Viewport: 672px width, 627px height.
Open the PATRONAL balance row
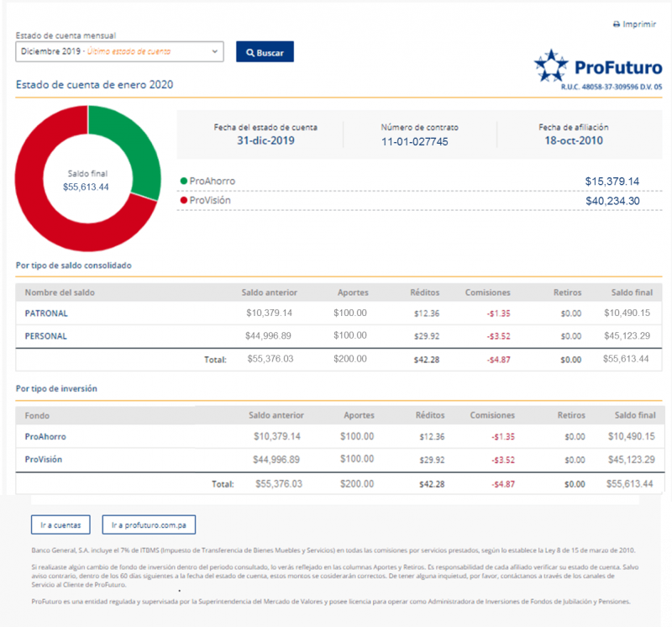(46, 313)
